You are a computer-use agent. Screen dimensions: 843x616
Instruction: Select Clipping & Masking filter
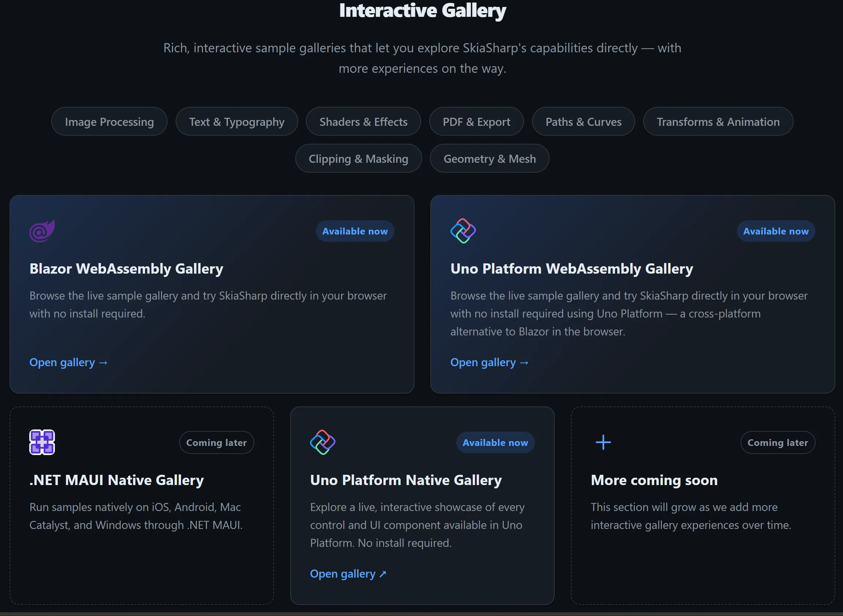coord(359,159)
